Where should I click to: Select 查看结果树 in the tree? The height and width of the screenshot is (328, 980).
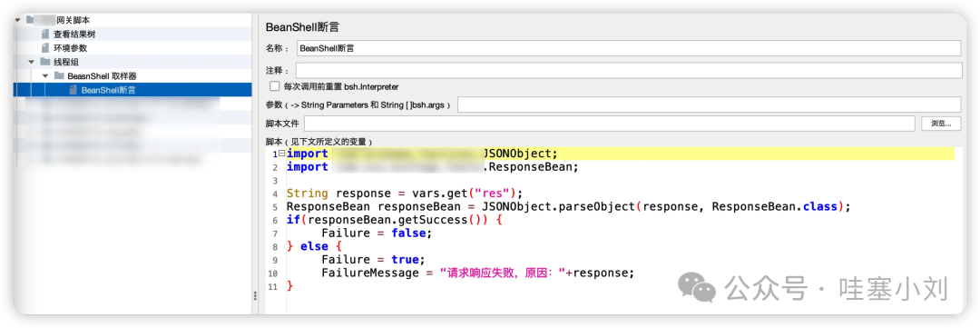(x=74, y=35)
